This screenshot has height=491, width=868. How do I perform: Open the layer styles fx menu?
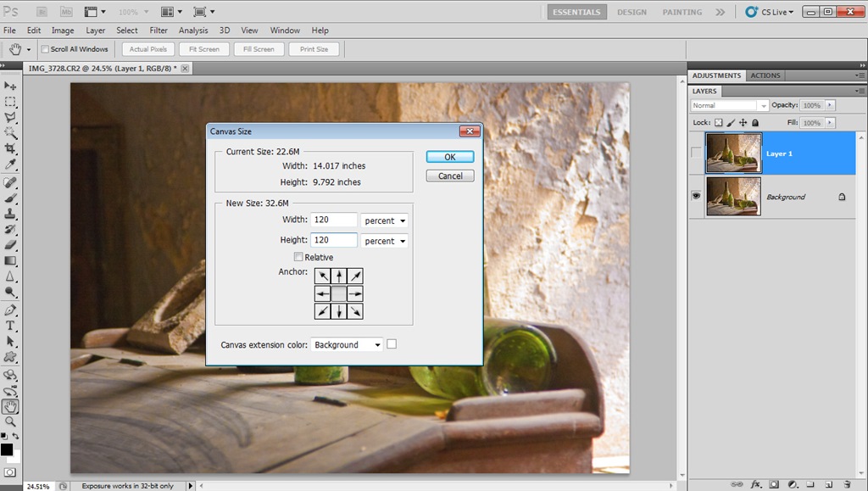coord(756,484)
